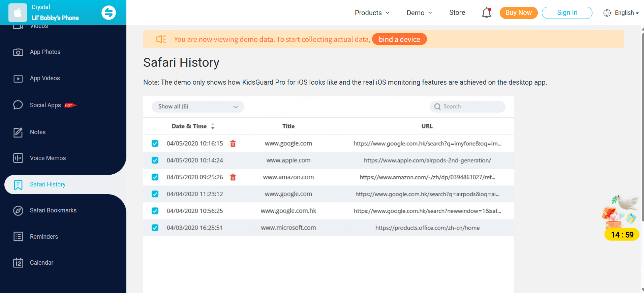Click the www.apple.com title cell
644x293 pixels.
288,160
